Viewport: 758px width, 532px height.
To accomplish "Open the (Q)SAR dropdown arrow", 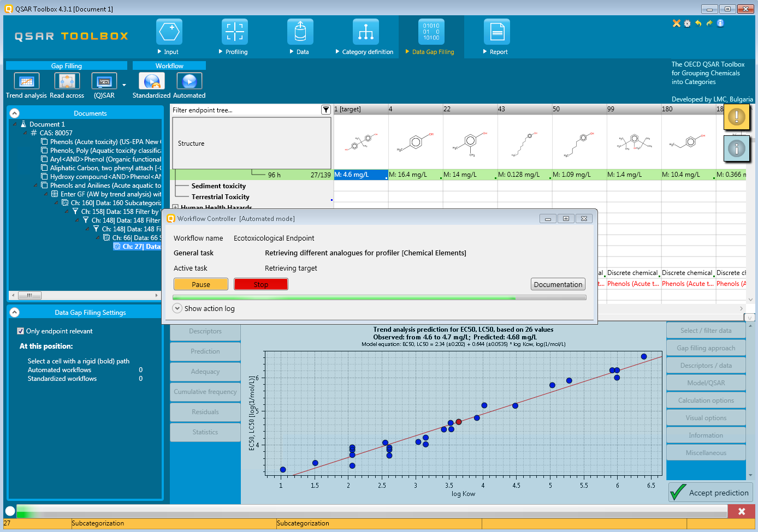I will pos(124,85).
